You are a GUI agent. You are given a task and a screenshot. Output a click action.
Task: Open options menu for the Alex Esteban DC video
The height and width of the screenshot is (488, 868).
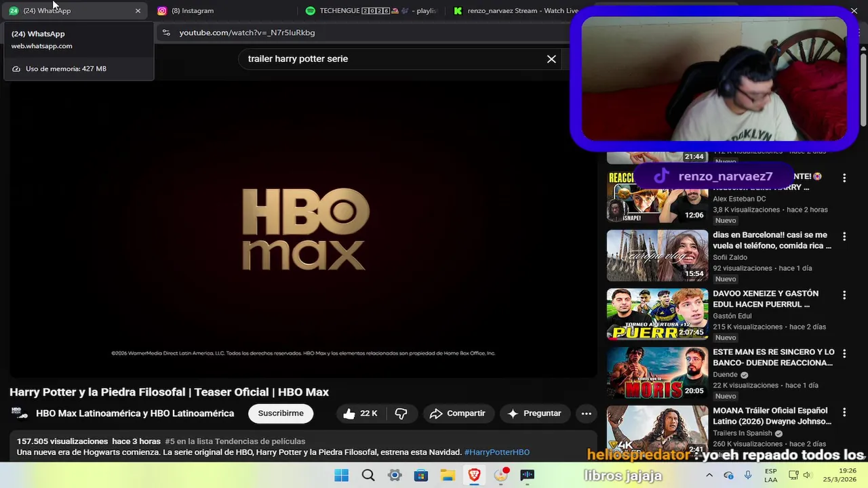(844, 178)
